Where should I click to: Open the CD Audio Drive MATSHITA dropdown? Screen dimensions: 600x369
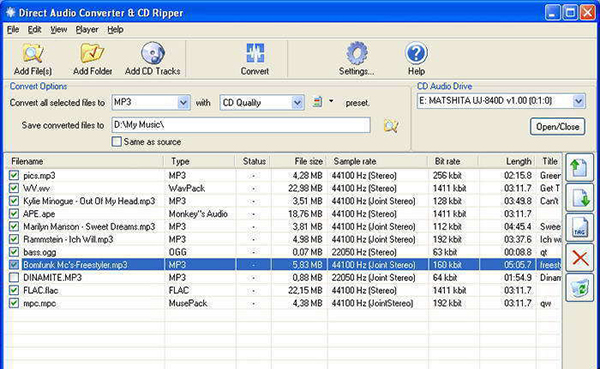579,101
